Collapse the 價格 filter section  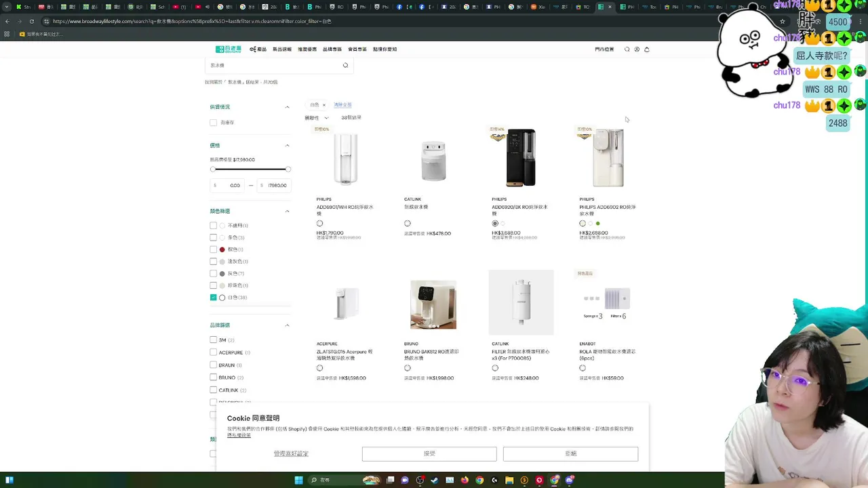click(x=287, y=146)
